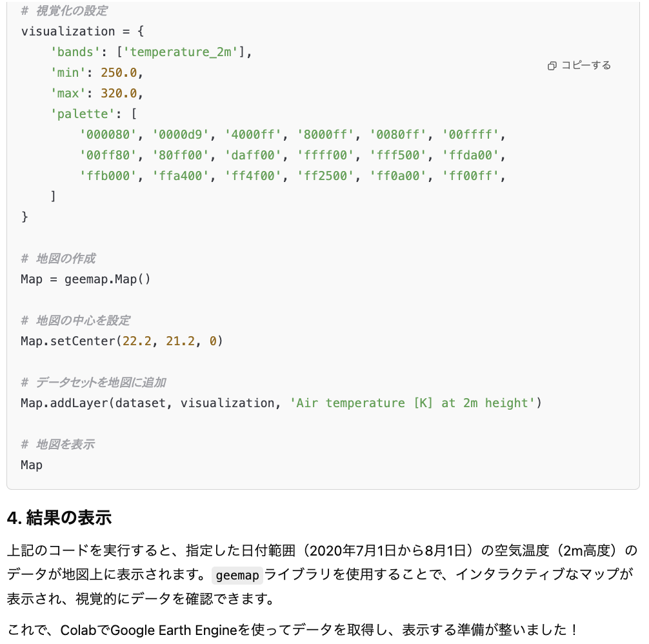Click the 'ff00ff' palette color value

pos(470,176)
